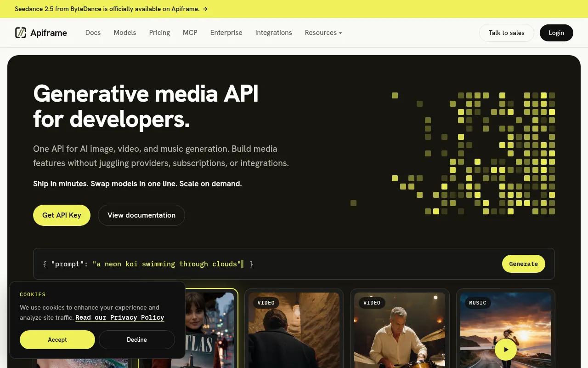Open View documentation
Image resolution: width=588 pixels, height=368 pixels.
tap(141, 215)
